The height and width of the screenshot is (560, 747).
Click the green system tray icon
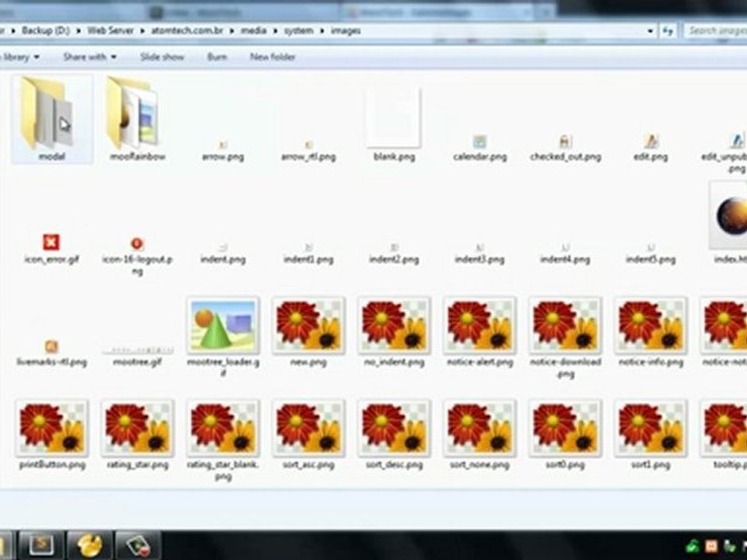[693, 546]
